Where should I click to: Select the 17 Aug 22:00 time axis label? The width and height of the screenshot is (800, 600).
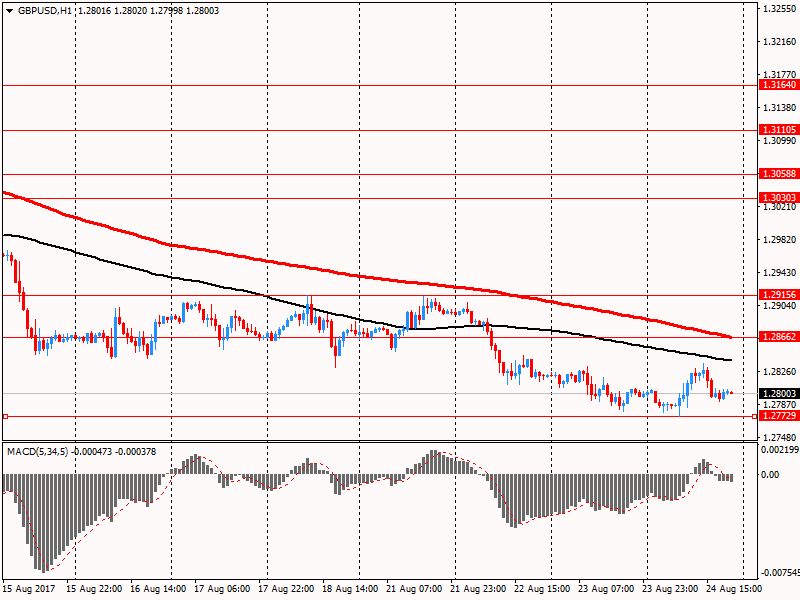(286, 589)
